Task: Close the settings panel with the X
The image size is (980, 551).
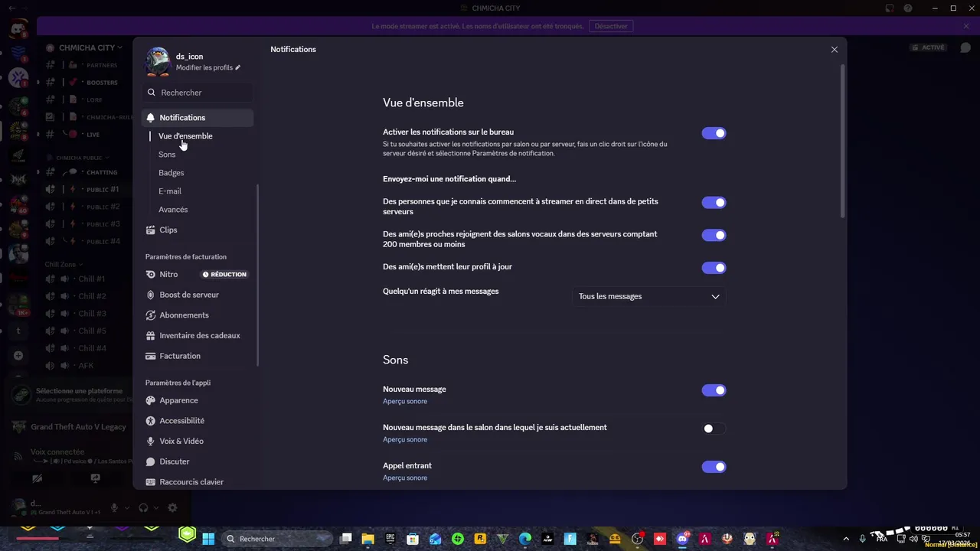Action: (x=835, y=49)
